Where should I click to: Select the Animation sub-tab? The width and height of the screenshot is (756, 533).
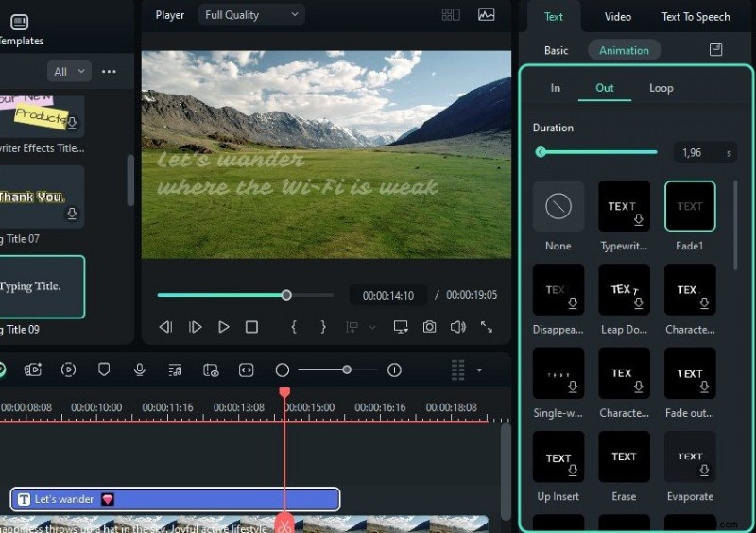(624, 50)
